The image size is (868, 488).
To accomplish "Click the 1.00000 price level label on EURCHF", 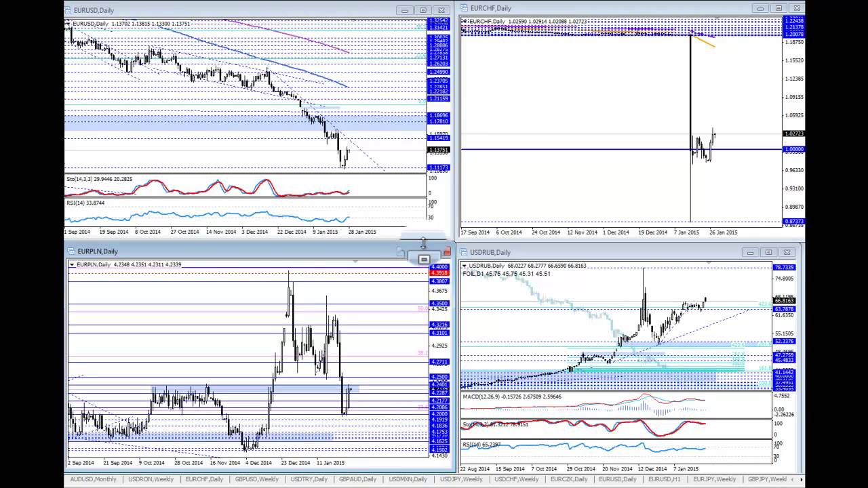I will [x=793, y=149].
